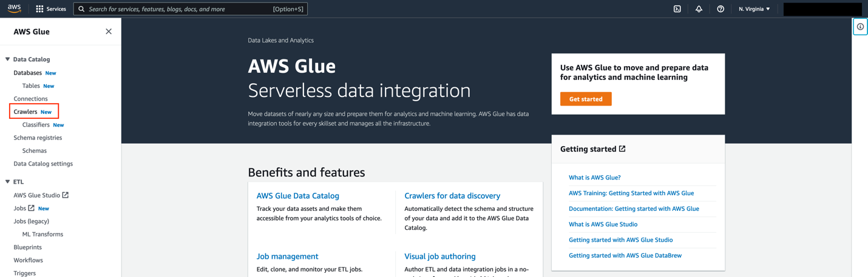Open 'What is AWS Glue?' link

pyautogui.click(x=594, y=178)
